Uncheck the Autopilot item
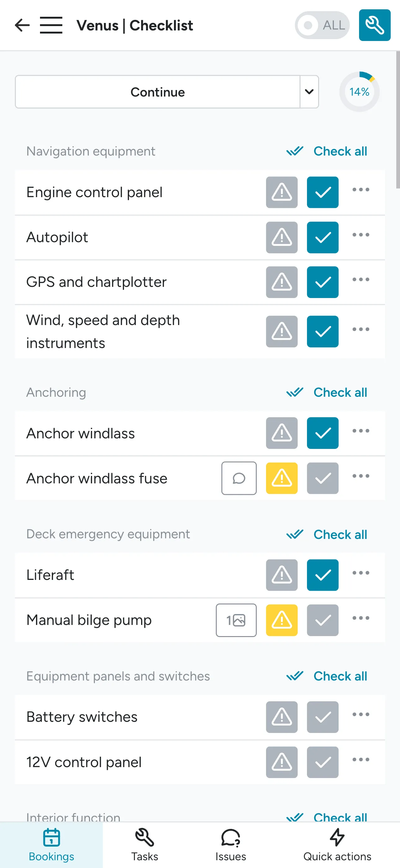Image resolution: width=400 pixels, height=868 pixels. (x=322, y=237)
